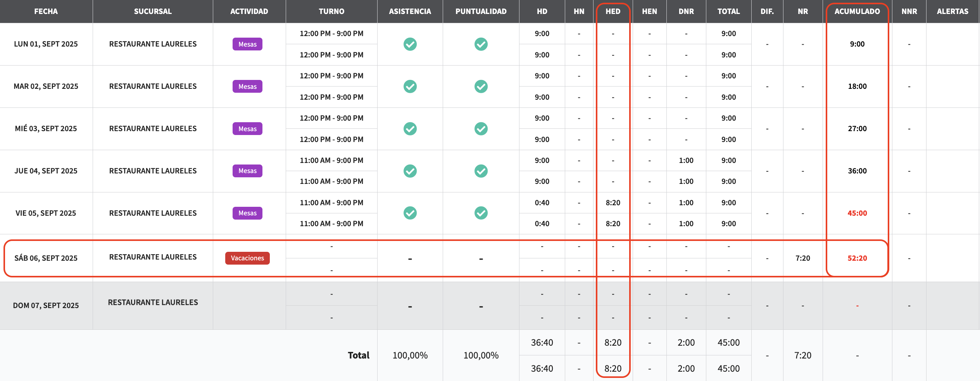Click the attendance checkmark for LUN 01
Image resolution: width=980 pixels, height=381 pixels.
click(x=410, y=44)
